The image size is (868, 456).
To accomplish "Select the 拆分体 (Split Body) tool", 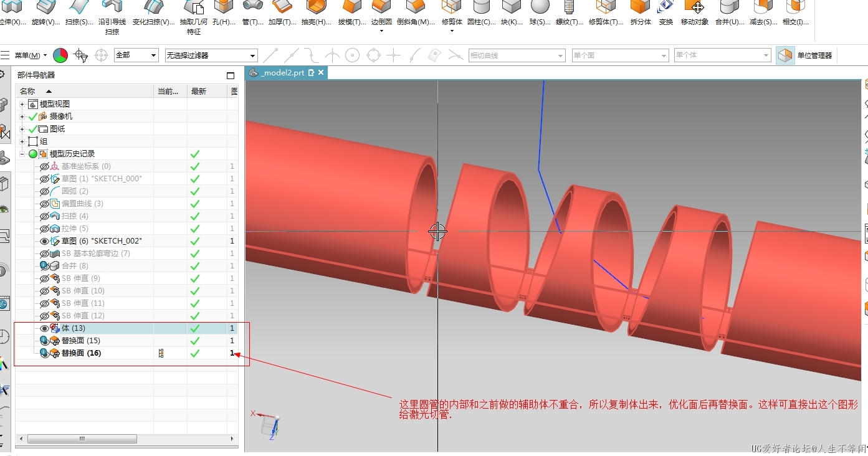I will point(640,14).
